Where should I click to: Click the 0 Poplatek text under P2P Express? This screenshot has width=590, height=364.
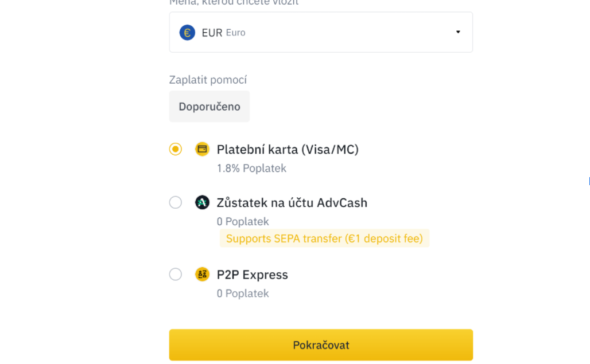pos(243,293)
